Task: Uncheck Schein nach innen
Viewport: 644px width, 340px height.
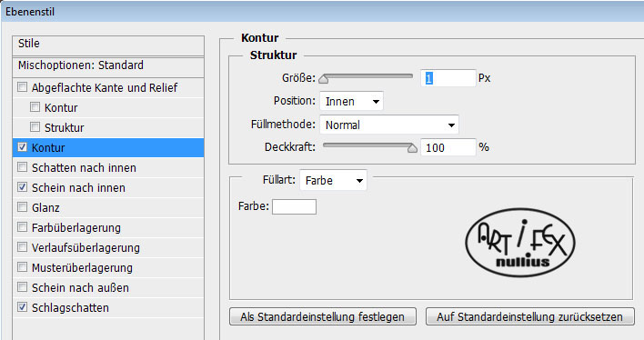Action: tap(22, 187)
